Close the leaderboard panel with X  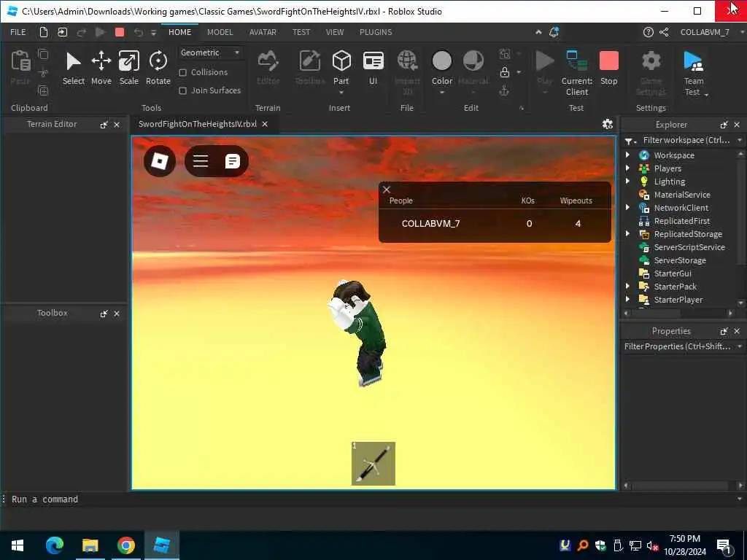(x=387, y=190)
